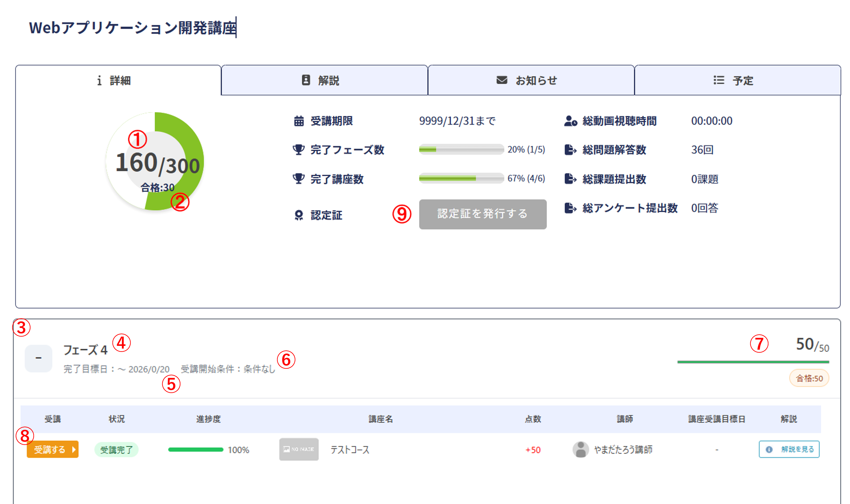Click the user-clock icon beside 総動画視聴時間

[570, 121]
